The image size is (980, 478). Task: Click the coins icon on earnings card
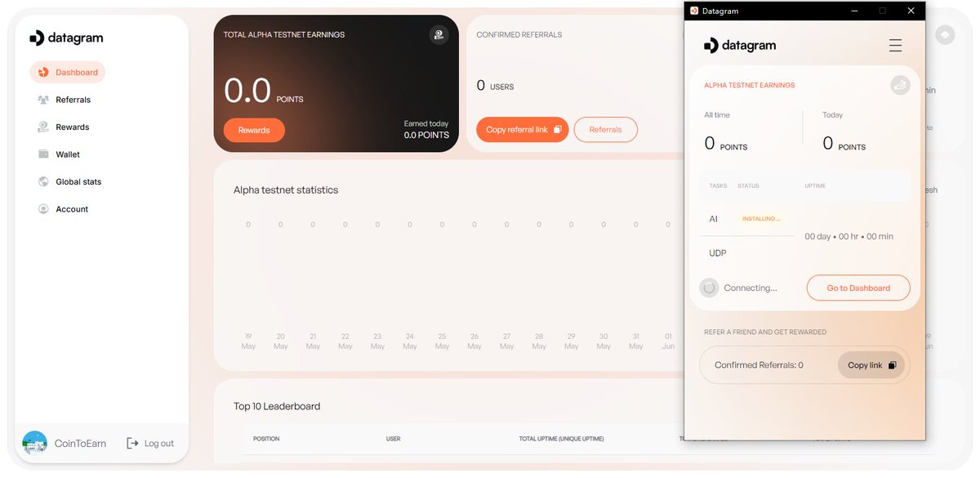click(439, 34)
